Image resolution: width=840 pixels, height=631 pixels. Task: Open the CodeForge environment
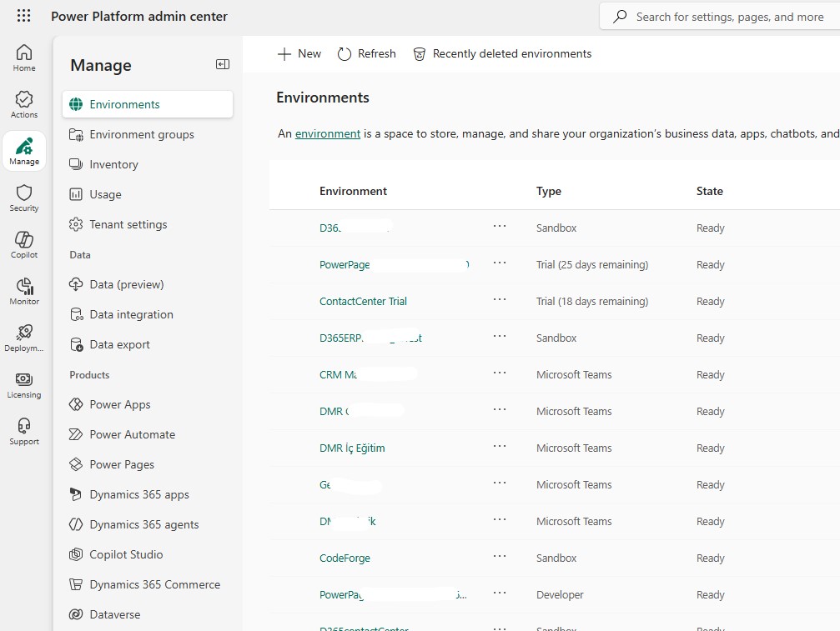pyautogui.click(x=345, y=558)
